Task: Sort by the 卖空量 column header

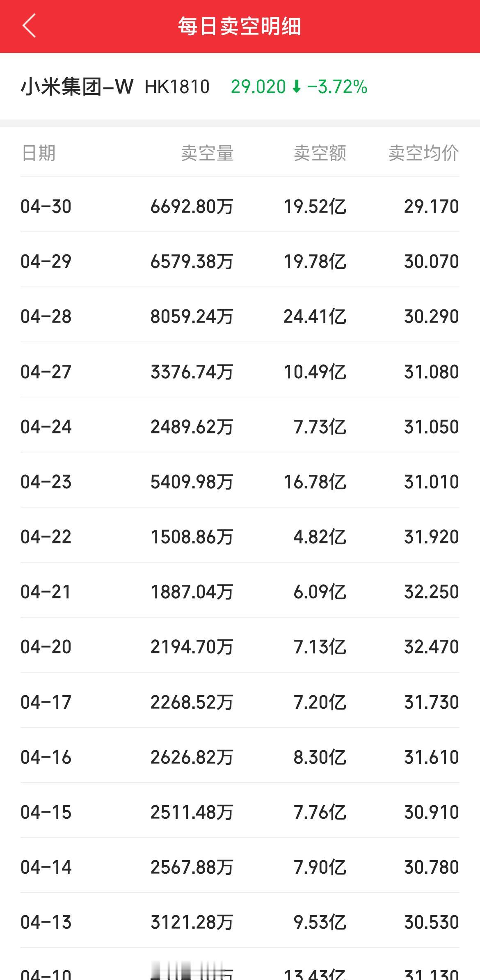Action: 207,153
